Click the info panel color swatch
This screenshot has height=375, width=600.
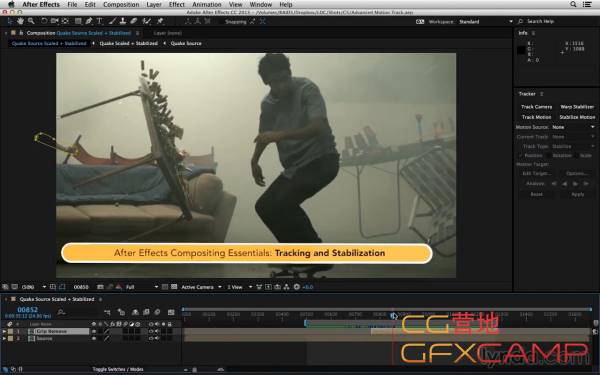[521, 50]
